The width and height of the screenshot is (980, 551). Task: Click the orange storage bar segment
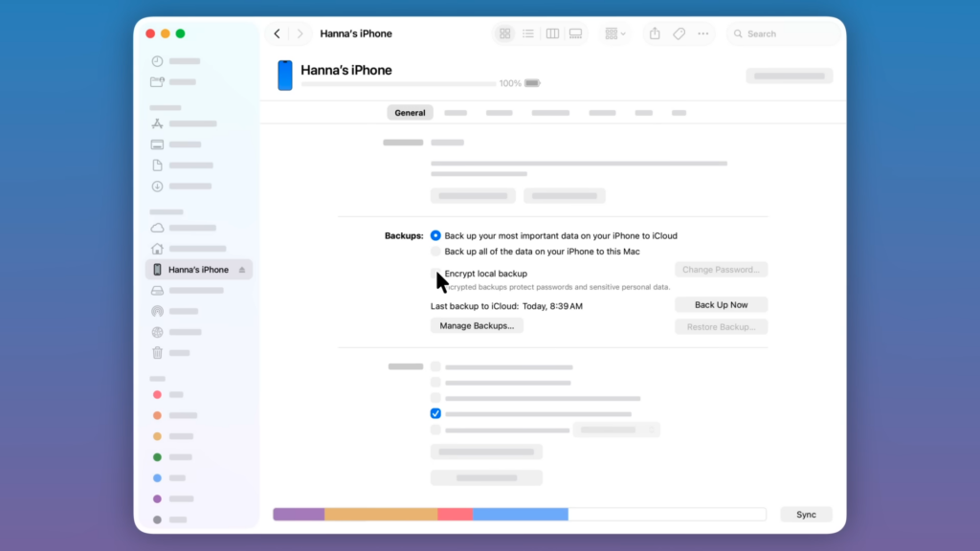[x=381, y=514]
